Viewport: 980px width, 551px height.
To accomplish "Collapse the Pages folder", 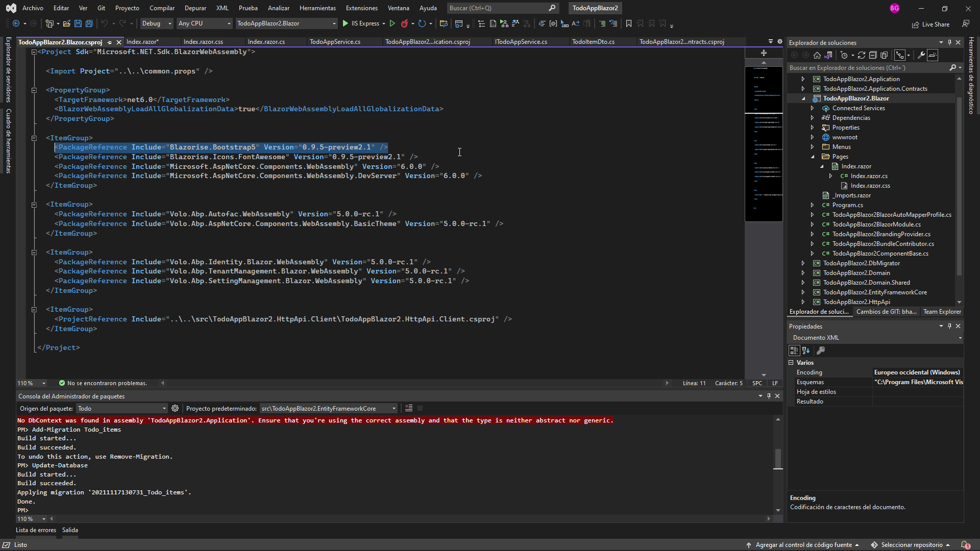I will click(x=813, y=157).
